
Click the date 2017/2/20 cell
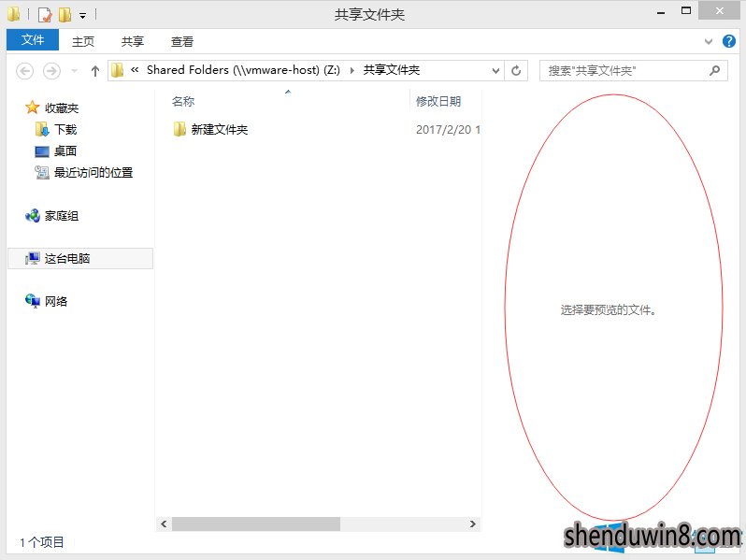448,129
